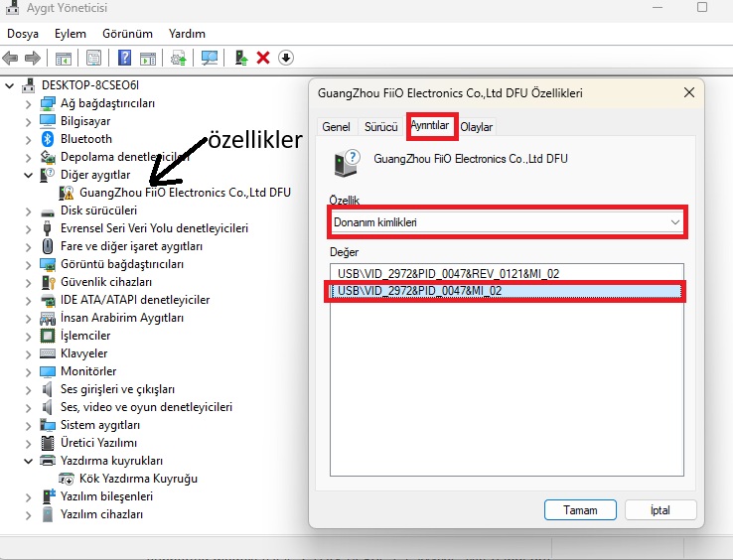This screenshot has width=733, height=560.
Task: Switch to the Ayrıntılar tab
Action: [430, 125]
